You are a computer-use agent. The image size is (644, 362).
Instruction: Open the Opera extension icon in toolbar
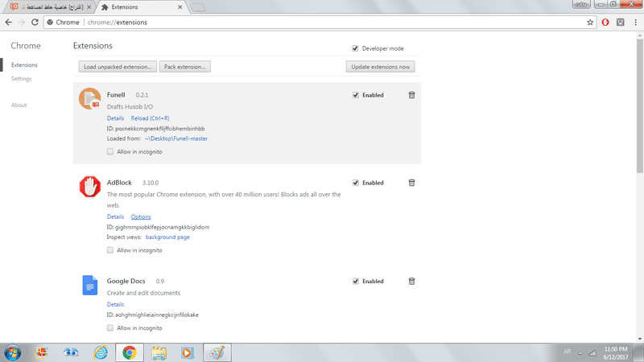(x=605, y=23)
